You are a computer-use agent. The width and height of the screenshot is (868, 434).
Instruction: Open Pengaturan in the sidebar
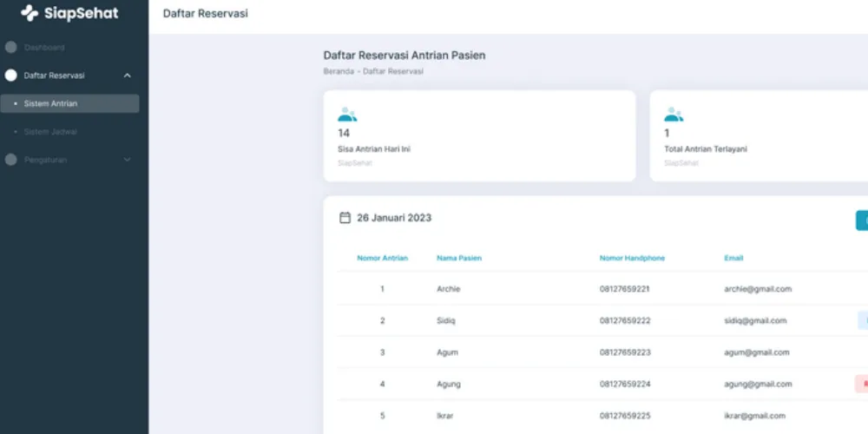coord(45,160)
